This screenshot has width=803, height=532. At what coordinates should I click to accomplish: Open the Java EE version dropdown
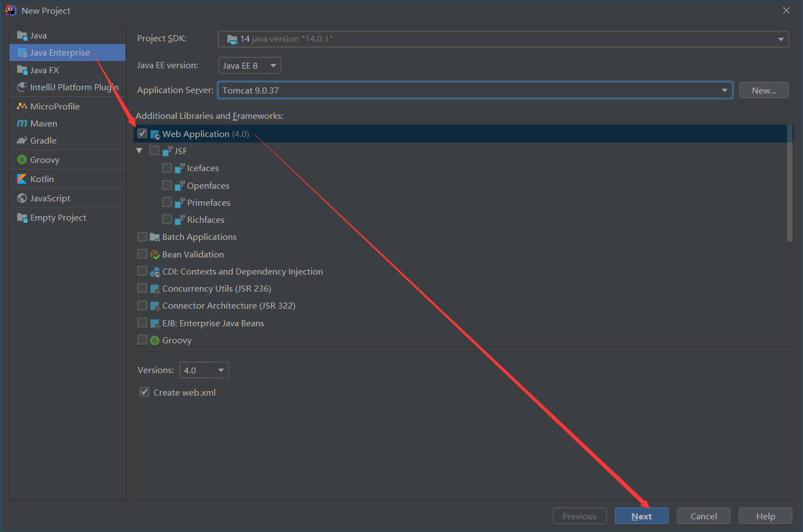pyautogui.click(x=250, y=65)
